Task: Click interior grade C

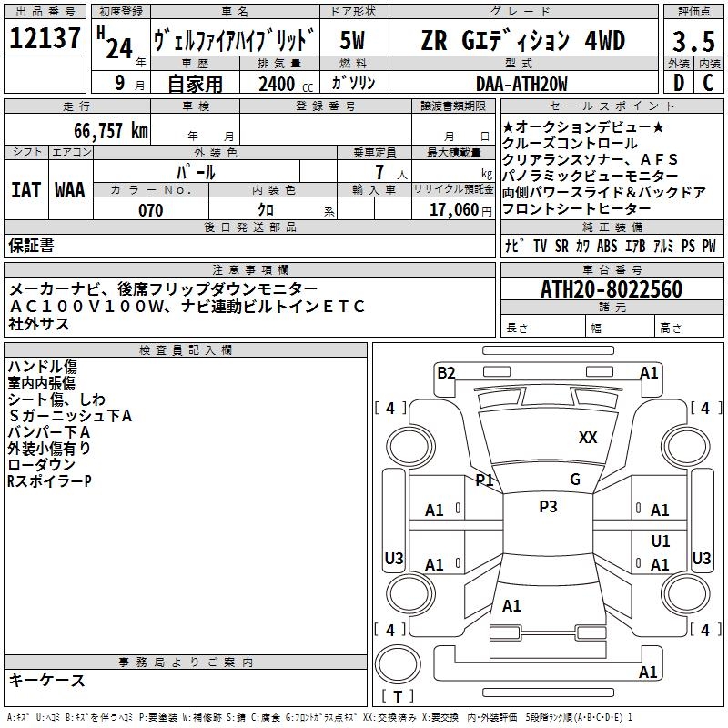Action: tap(708, 83)
